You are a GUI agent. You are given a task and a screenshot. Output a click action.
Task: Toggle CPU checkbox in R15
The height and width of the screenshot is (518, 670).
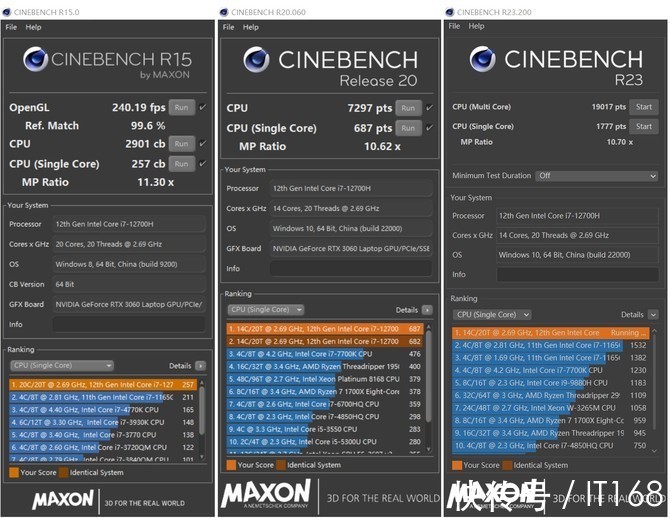tap(203, 143)
